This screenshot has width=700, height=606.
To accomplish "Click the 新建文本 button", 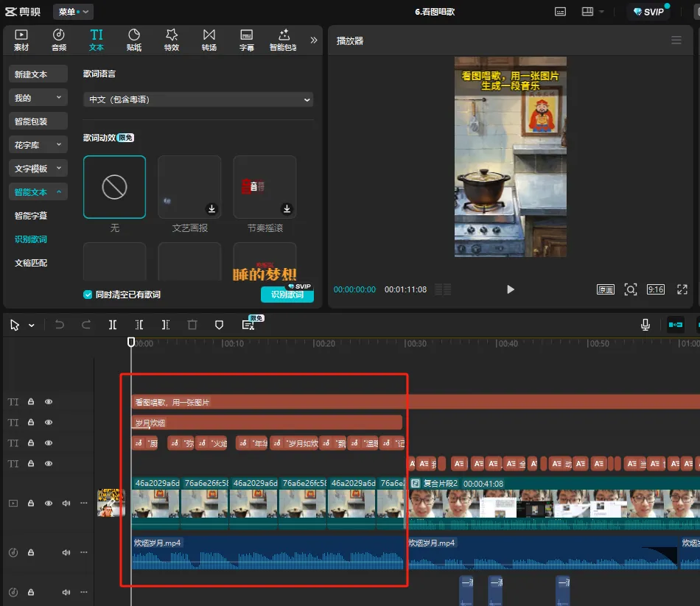I will coord(38,74).
